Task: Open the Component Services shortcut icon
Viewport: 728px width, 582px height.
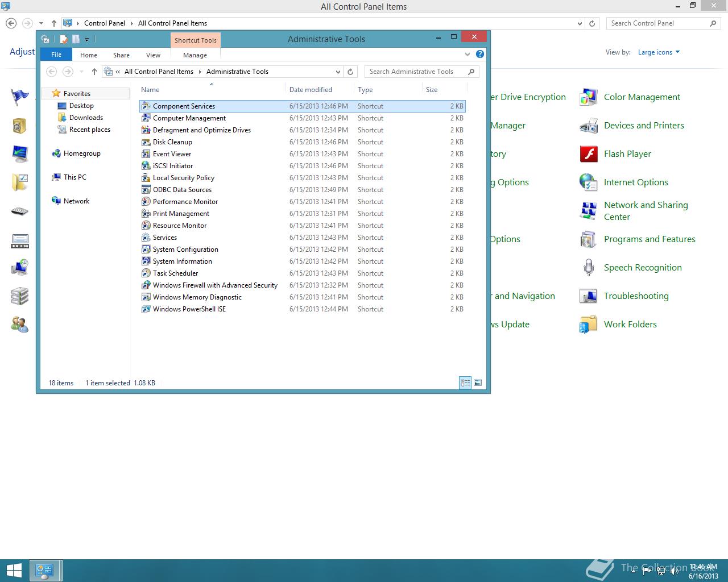Action: [146, 106]
